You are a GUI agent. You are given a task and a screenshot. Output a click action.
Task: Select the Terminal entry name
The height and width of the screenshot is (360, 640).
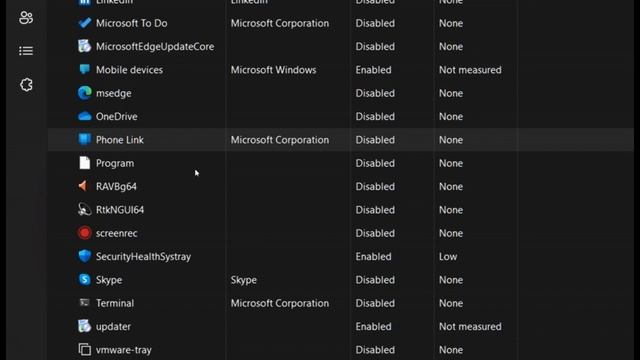pos(115,303)
